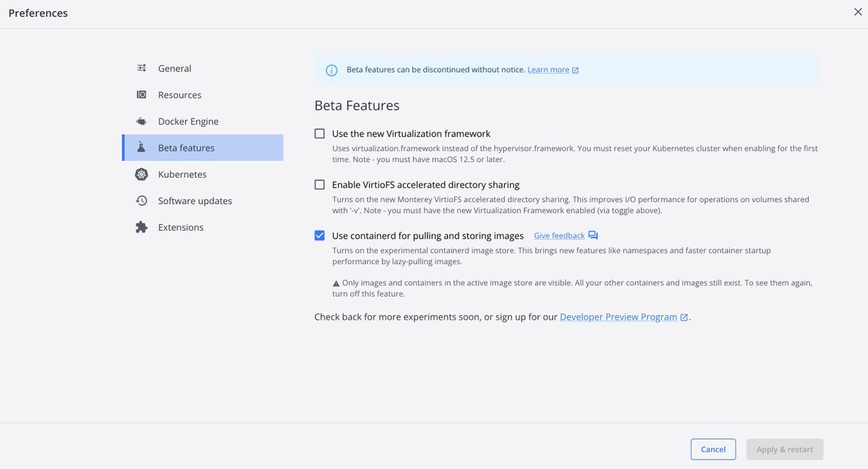Click 'Enable VirtioFS accelerated directory sharing' label
Viewport: 868px width, 469px height.
click(425, 185)
